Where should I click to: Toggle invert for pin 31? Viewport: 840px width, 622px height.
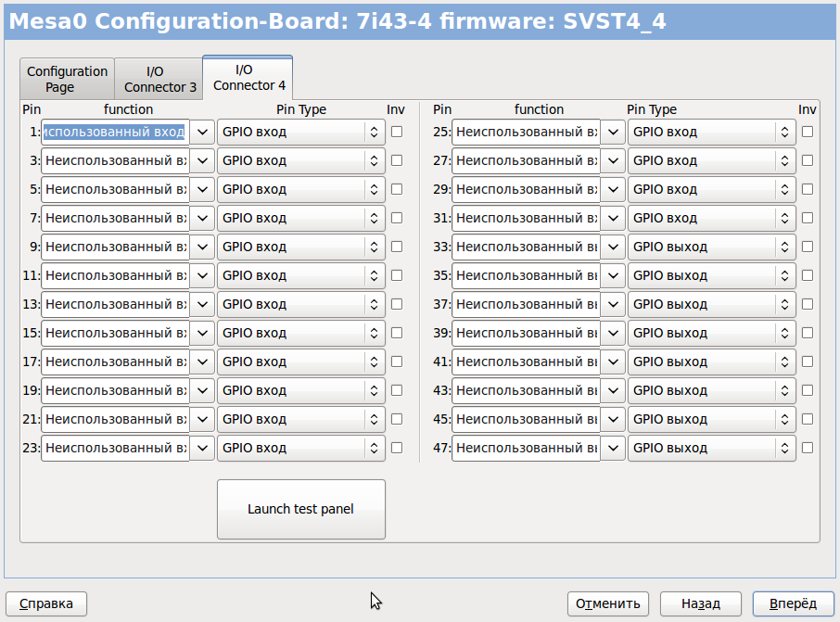point(808,218)
